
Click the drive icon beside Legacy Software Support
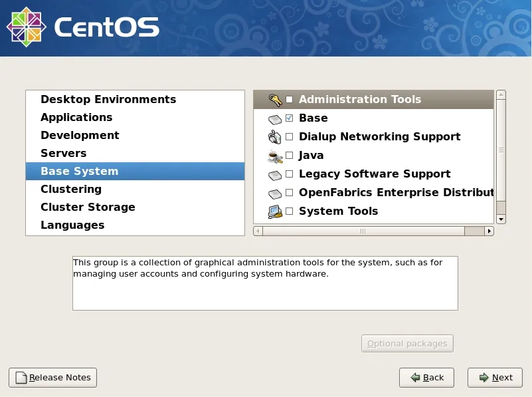click(x=275, y=176)
